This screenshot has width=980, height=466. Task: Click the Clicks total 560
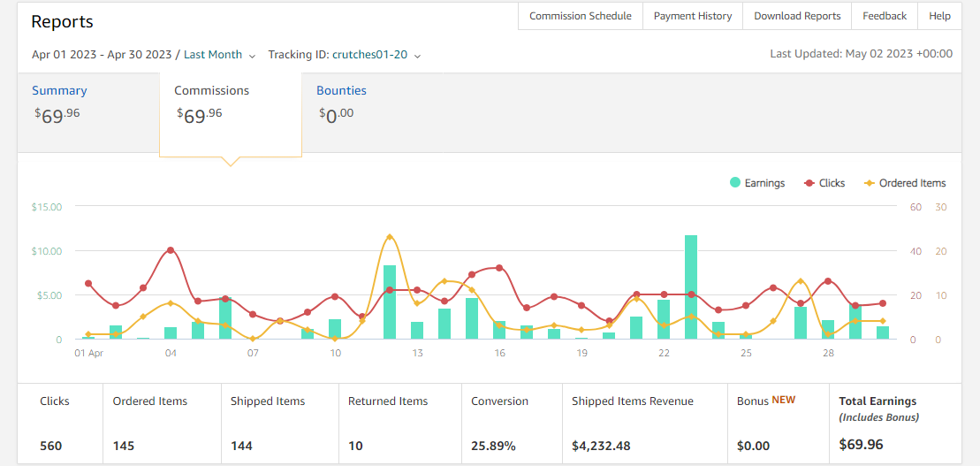50,446
